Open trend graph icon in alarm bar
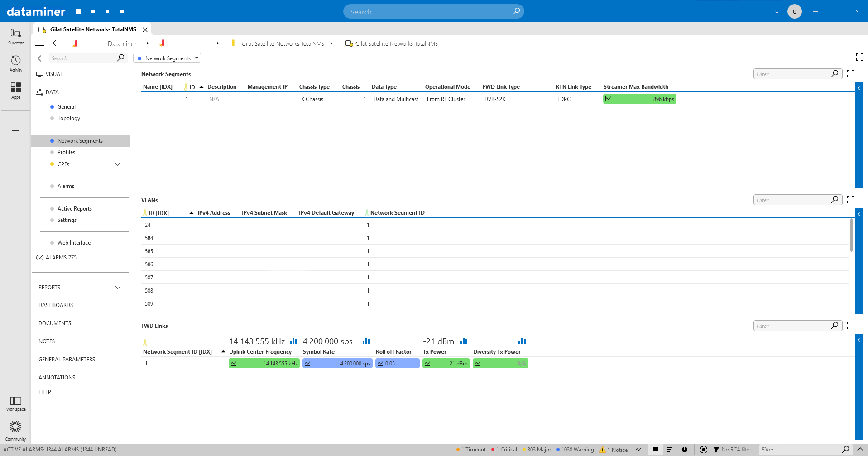This screenshot has height=456, width=868. 638,450
